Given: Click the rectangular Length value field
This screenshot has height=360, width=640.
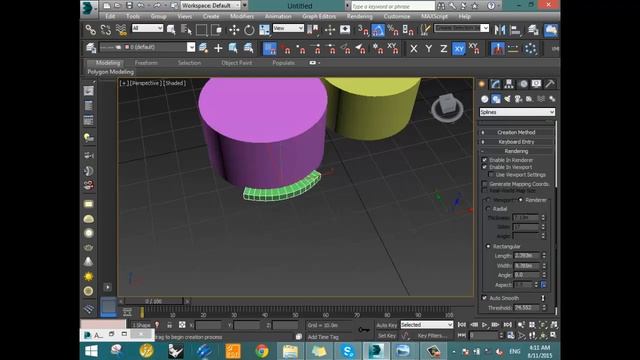Looking at the screenshot, I should 526,256.
